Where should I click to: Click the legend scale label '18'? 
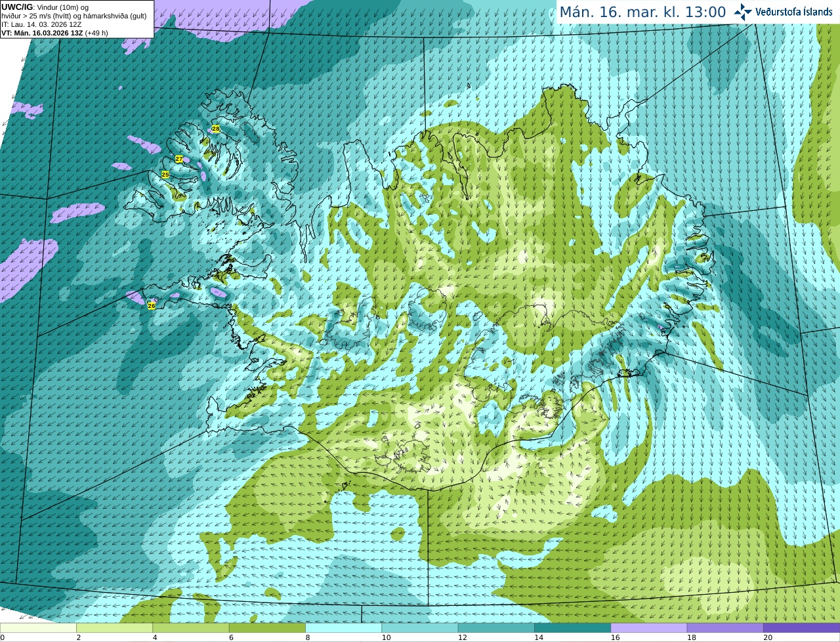(691, 637)
